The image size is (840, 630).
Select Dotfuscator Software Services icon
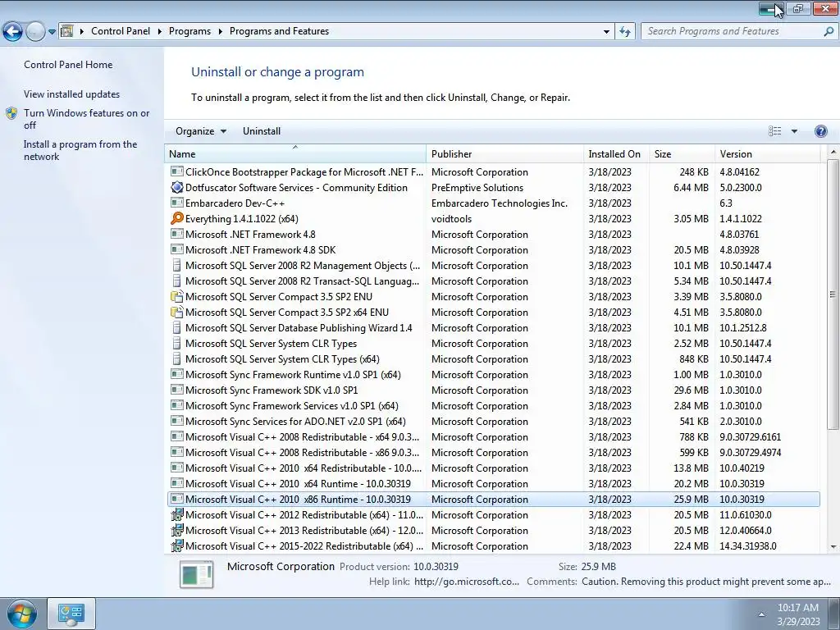pyautogui.click(x=177, y=187)
